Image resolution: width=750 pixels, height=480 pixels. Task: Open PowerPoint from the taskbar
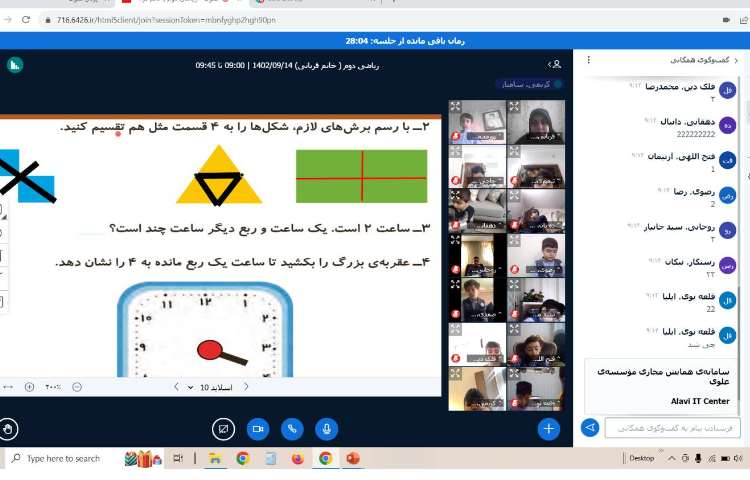pyautogui.click(x=353, y=458)
